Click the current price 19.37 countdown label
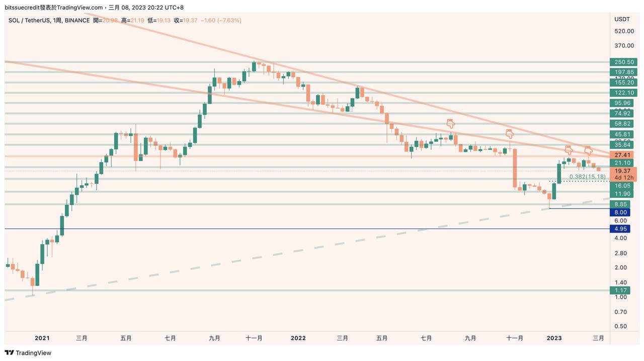The width and height of the screenshot is (644, 361). pyautogui.click(x=624, y=174)
